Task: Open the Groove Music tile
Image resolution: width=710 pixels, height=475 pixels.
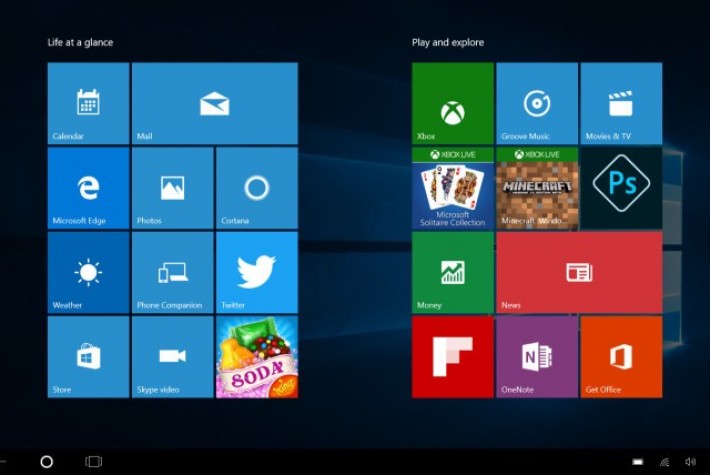Action: point(537,103)
